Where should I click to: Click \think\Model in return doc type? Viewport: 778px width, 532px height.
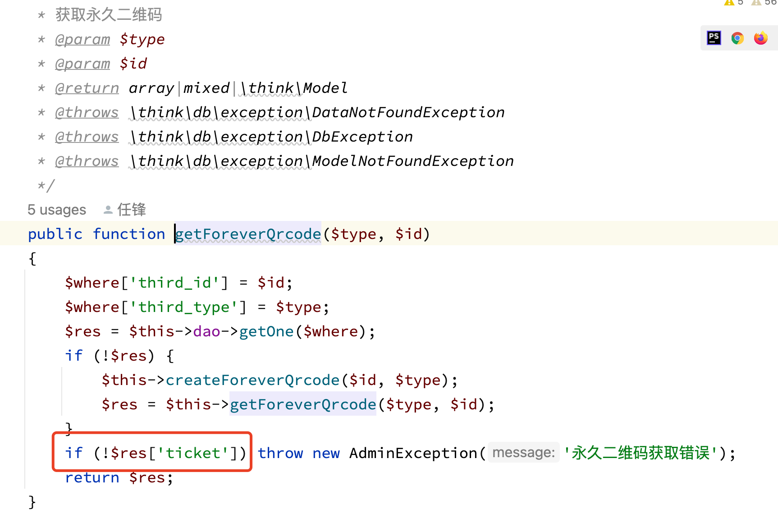pos(293,88)
